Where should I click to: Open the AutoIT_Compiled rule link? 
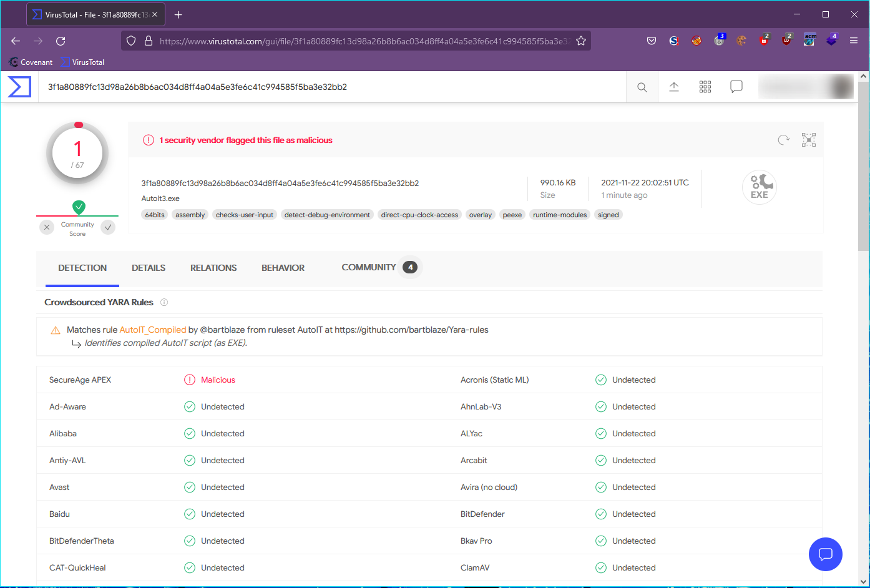153,330
